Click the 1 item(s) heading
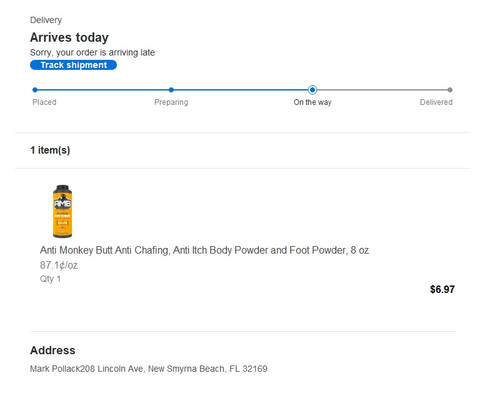500x416 pixels. (50, 150)
